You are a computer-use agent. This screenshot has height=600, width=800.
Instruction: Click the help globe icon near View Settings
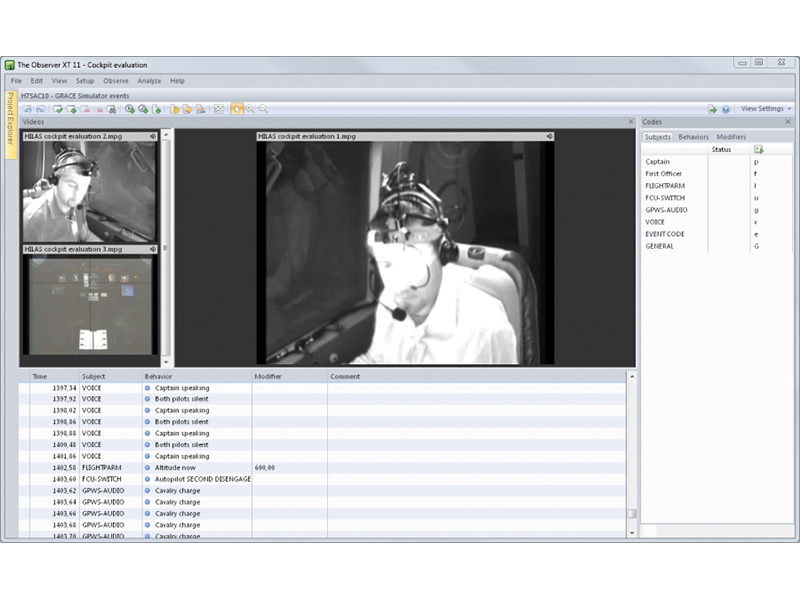pyautogui.click(x=725, y=109)
